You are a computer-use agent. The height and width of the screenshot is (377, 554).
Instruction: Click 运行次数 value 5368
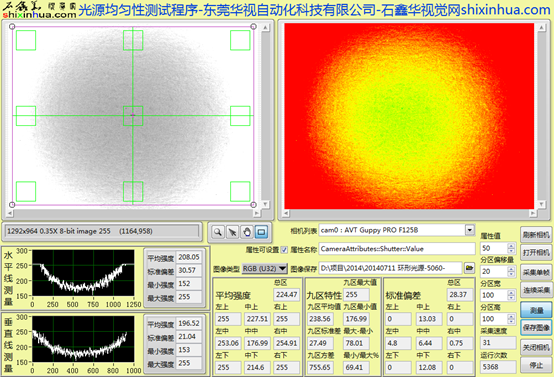coord(498,367)
